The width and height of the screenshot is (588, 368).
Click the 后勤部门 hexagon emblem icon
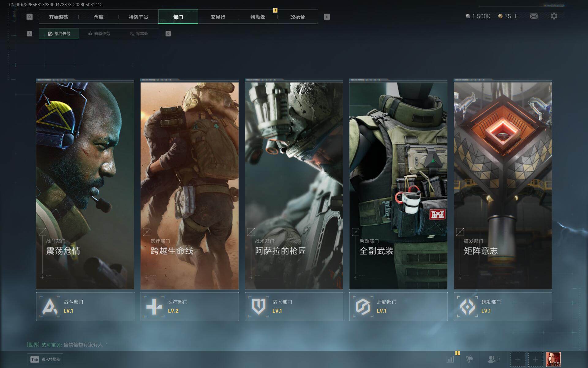(363, 306)
